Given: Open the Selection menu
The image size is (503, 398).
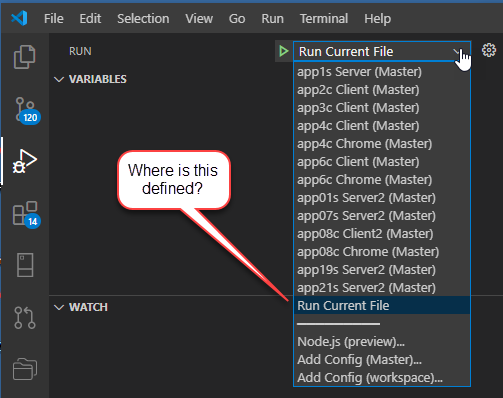Looking at the screenshot, I should tap(143, 19).
